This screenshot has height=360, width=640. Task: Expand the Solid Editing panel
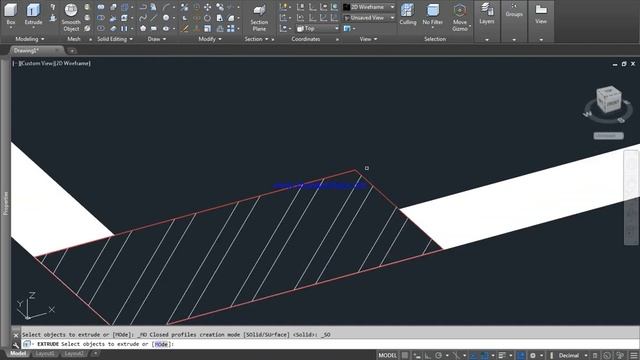point(115,39)
